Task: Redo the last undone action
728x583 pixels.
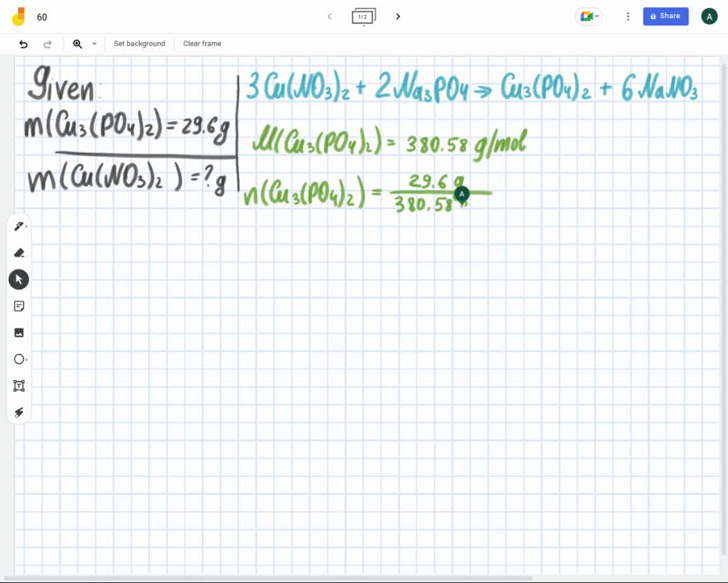Action: point(48,43)
